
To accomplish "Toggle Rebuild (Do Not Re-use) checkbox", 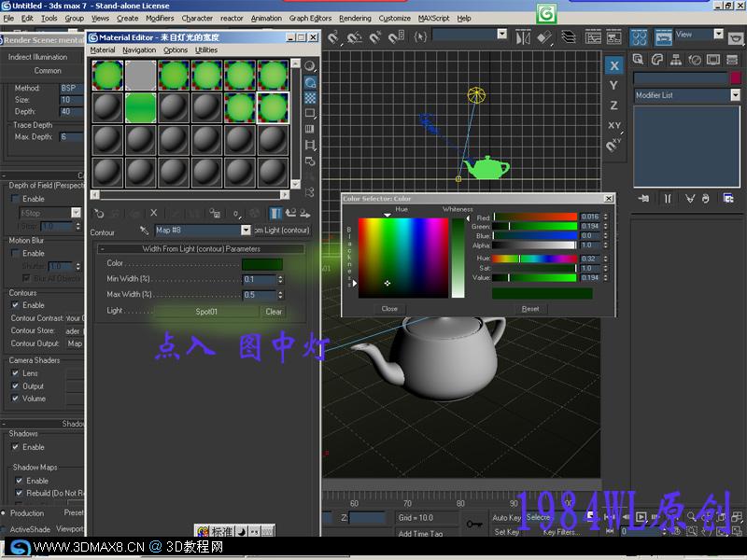I will (19, 493).
